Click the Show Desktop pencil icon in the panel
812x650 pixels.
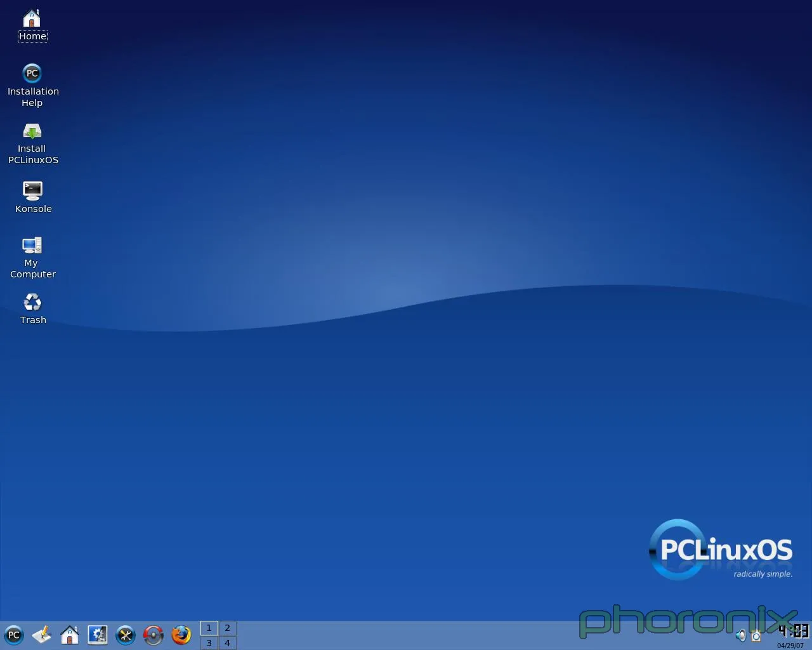pos(41,635)
